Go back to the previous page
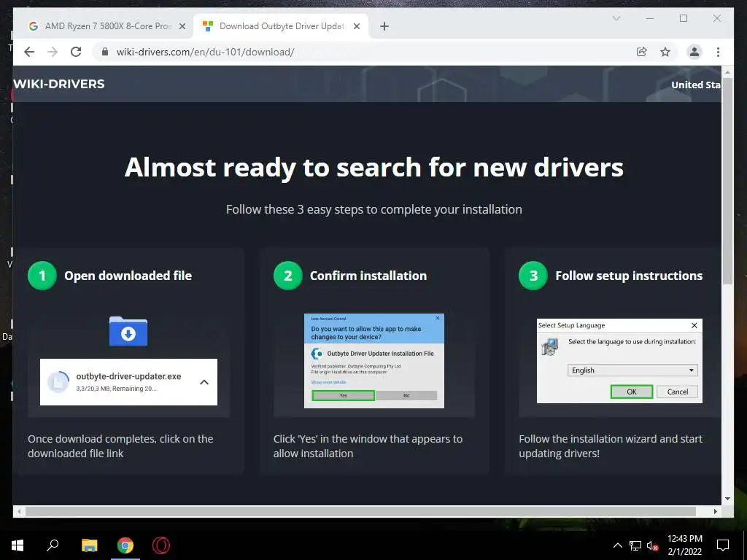 tap(29, 52)
